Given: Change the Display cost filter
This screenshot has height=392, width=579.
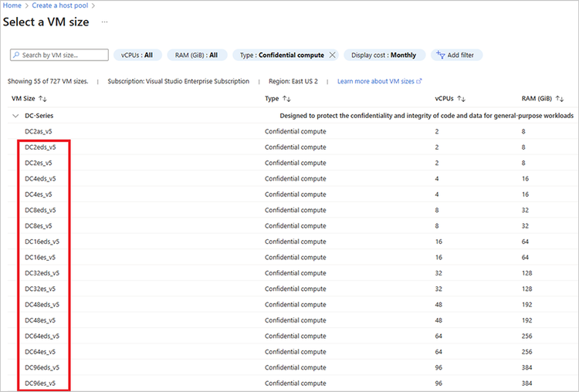Looking at the screenshot, I should click(x=383, y=56).
